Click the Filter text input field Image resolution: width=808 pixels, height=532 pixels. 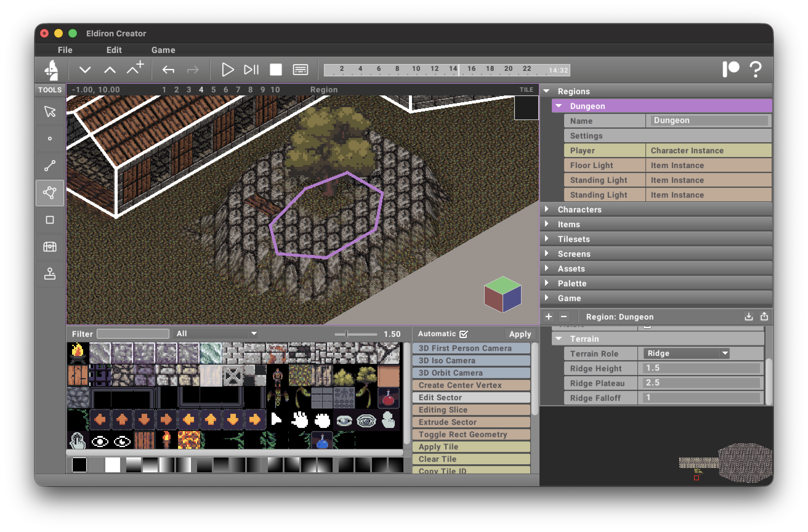pyautogui.click(x=133, y=334)
